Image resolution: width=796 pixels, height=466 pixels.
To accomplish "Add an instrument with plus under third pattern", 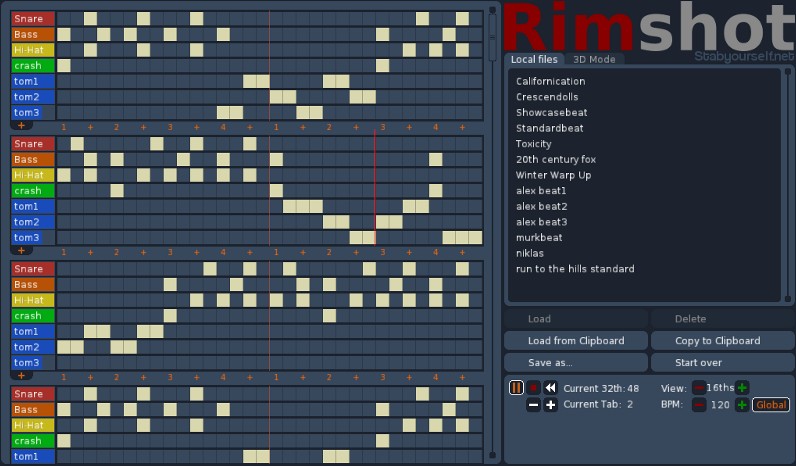I will pyautogui.click(x=21, y=376).
